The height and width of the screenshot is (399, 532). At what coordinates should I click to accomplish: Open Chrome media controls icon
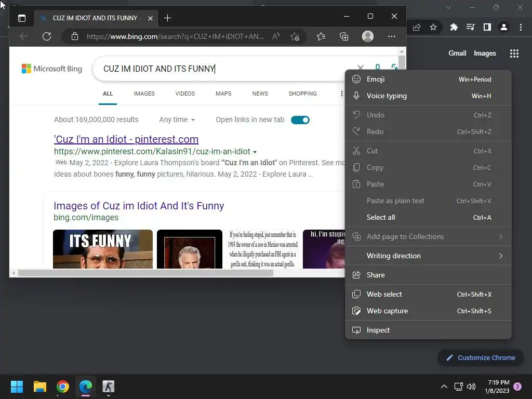471,27
